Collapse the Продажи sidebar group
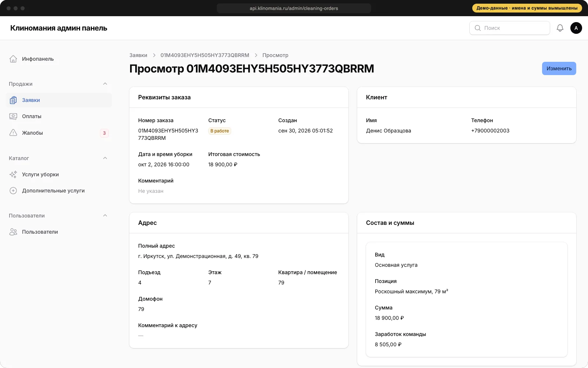Image resolution: width=588 pixels, height=368 pixels. pyautogui.click(x=105, y=84)
